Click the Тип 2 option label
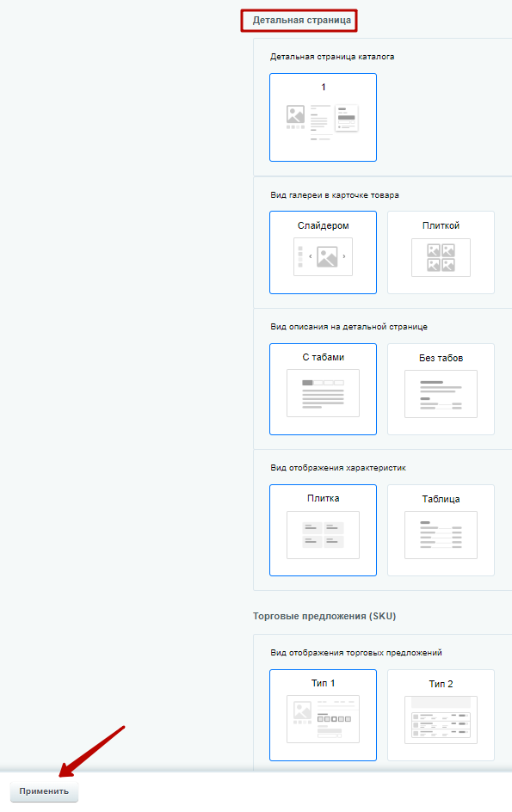Image resolution: width=512 pixels, height=812 pixels. [441, 684]
